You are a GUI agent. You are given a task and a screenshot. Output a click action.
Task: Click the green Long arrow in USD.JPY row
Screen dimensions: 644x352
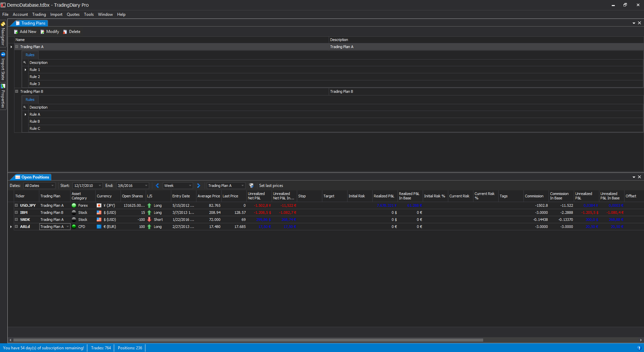click(149, 205)
